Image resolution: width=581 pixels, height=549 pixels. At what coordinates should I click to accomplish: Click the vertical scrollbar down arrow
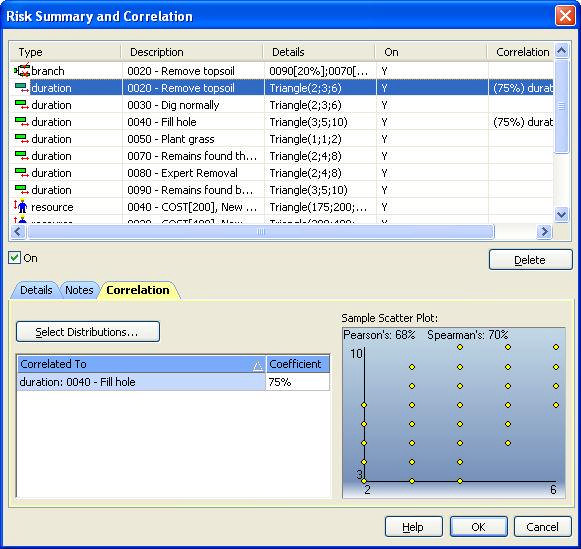561,214
